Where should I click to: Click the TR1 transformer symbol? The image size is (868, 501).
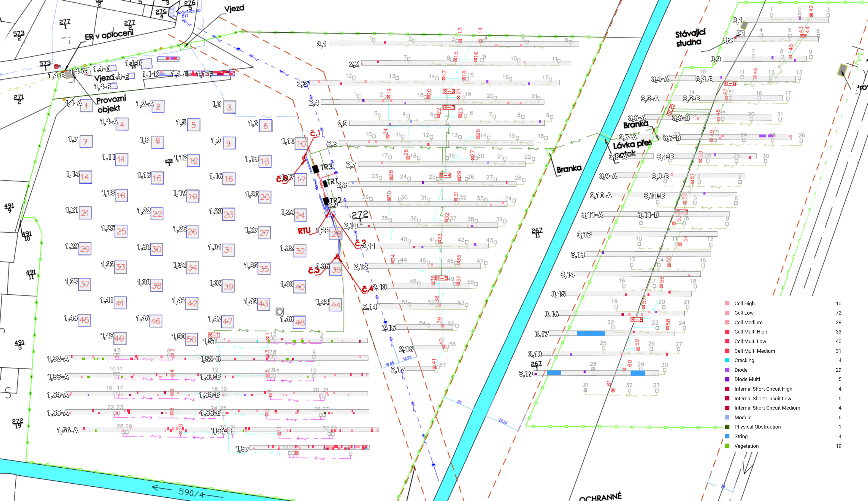point(325,184)
